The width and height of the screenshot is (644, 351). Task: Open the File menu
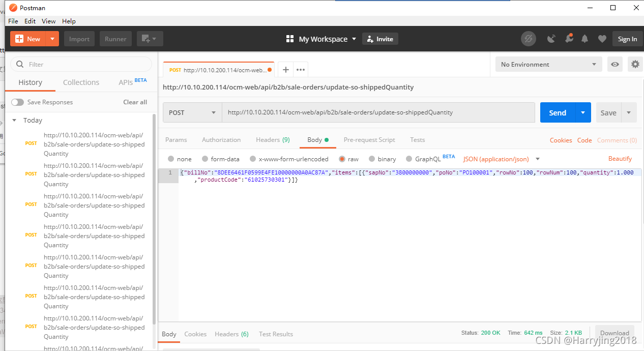coord(13,21)
